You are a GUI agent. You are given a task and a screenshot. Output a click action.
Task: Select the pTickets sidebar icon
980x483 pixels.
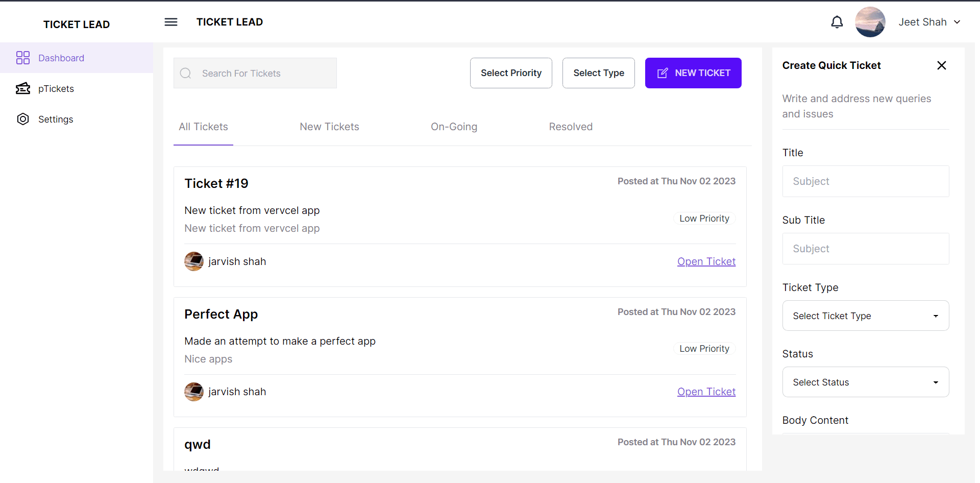pyautogui.click(x=23, y=88)
